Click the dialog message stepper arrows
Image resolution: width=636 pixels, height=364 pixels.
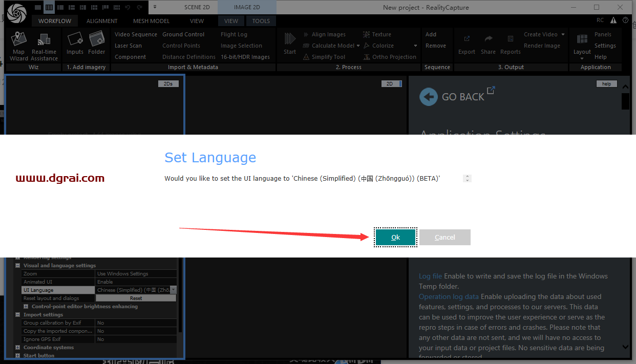click(467, 178)
